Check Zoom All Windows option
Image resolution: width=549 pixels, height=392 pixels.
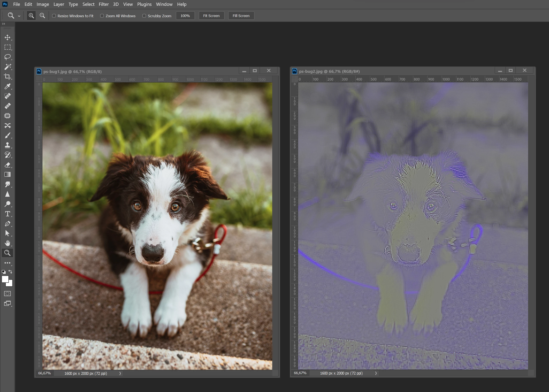(x=102, y=16)
